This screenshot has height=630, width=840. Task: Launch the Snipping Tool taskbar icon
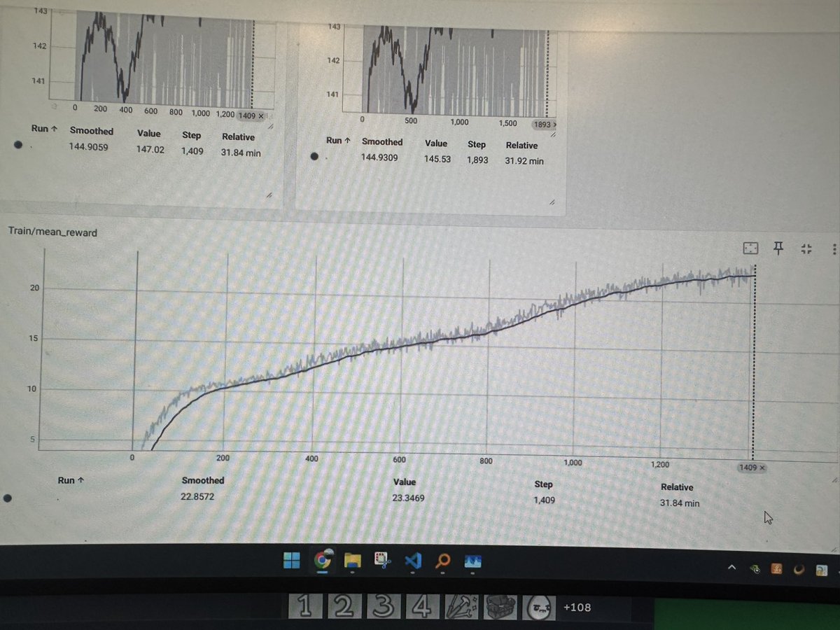(x=383, y=561)
